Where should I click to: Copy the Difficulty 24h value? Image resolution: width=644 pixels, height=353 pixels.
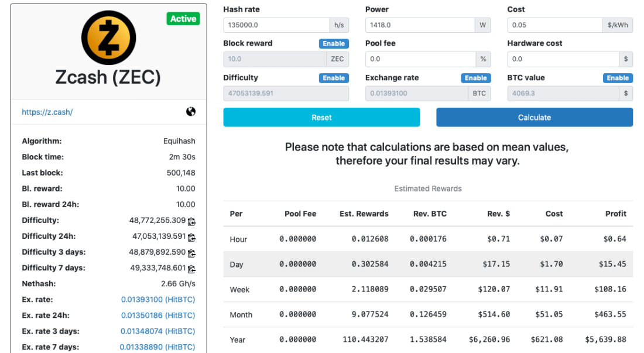coord(191,237)
